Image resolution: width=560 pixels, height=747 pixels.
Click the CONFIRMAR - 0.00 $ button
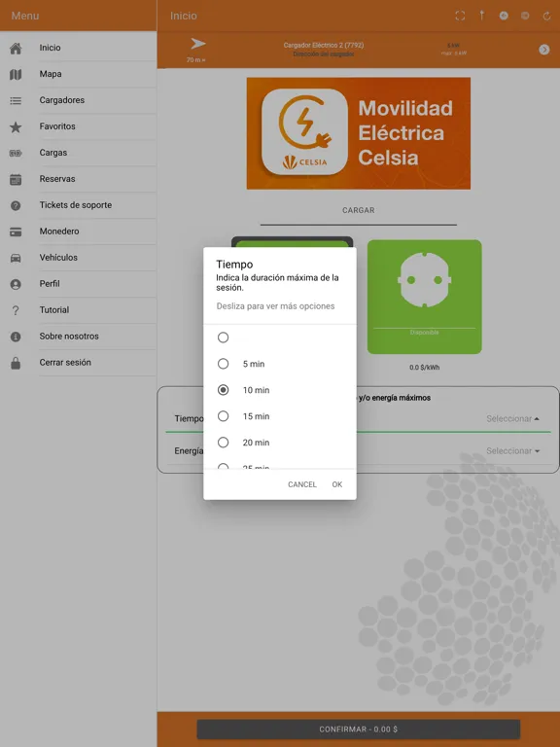pos(358,729)
